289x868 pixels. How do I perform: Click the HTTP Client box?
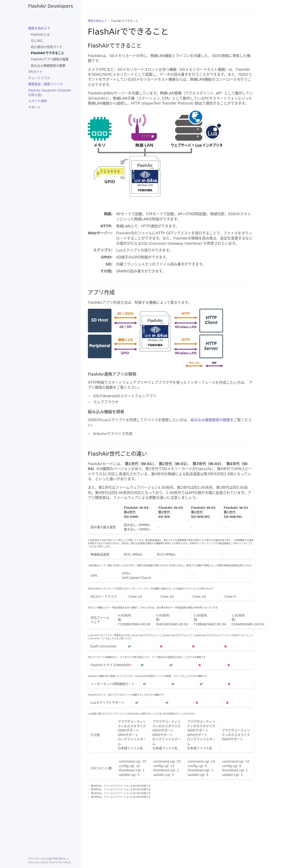(211, 320)
